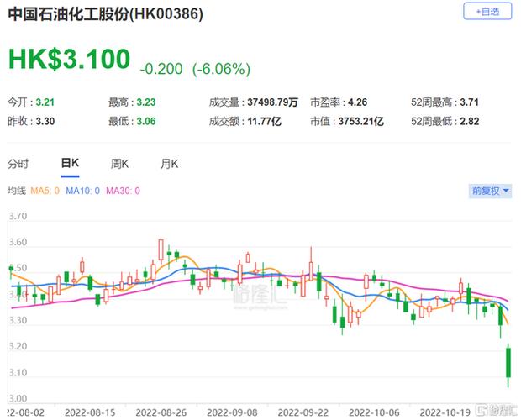Viewport: 521px width, 420px height.
Task: Click the 均线 label beside MA5
Action: point(17,192)
